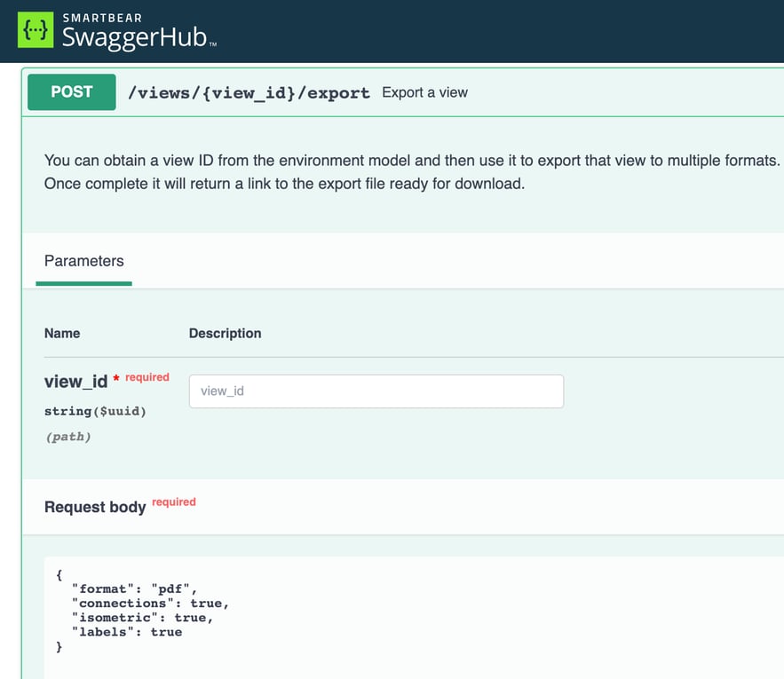Click the Name column header
The height and width of the screenshot is (679, 784).
click(62, 333)
